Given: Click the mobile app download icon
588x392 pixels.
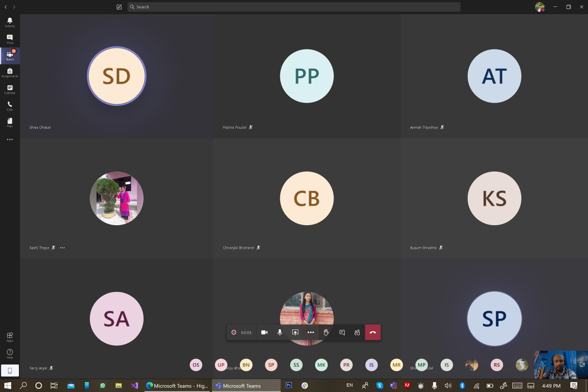Looking at the screenshot, I should click(x=10, y=370).
